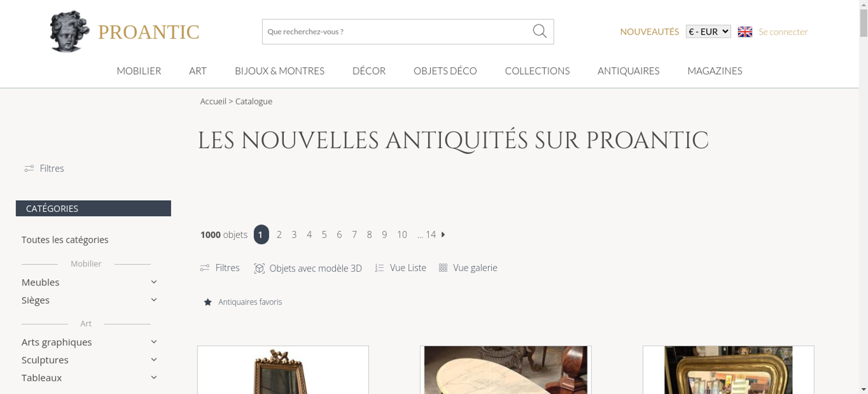
Task: Open the EUR currency dropdown
Action: pyautogui.click(x=708, y=32)
